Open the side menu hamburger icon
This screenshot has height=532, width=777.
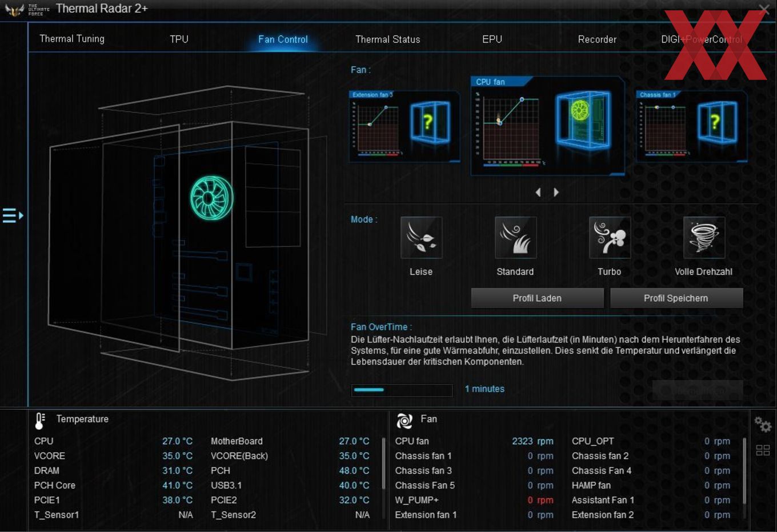point(13,215)
